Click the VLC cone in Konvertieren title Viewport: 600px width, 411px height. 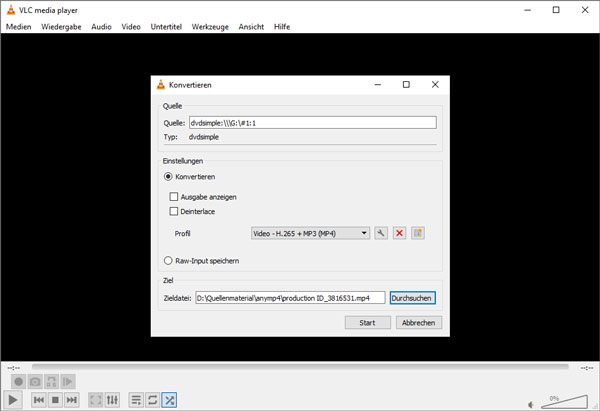pyautogui.click(x=161, y=85)
